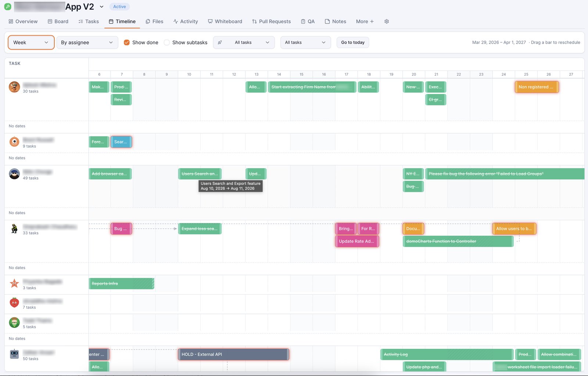
Task: Click the HOLD - External API bar
Action: 234,354
